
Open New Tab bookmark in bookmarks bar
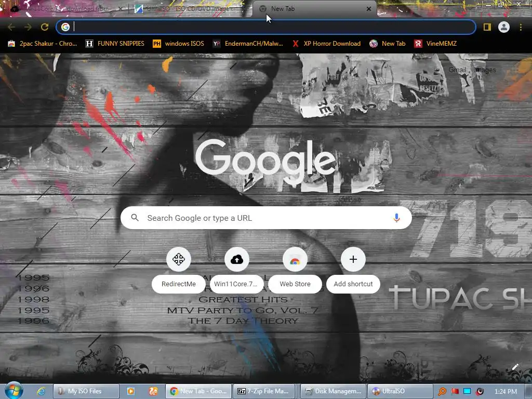[388, 44]
